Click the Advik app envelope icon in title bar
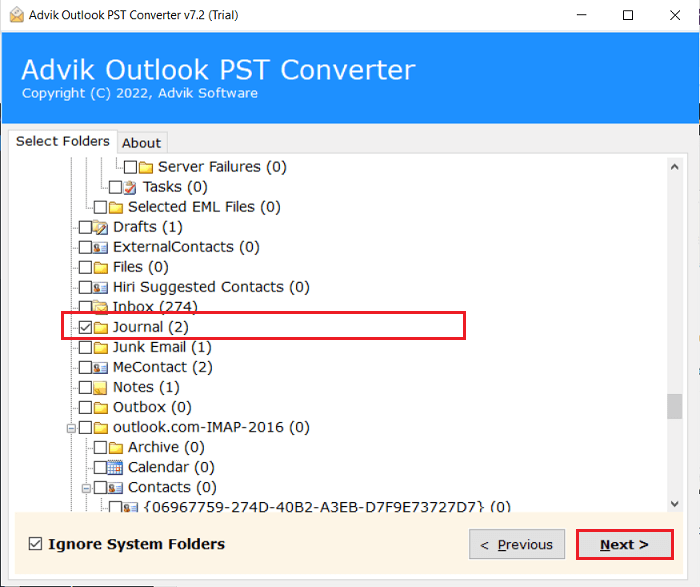Image resolution: width=700 pixels, height=587 pixels. 17,15
